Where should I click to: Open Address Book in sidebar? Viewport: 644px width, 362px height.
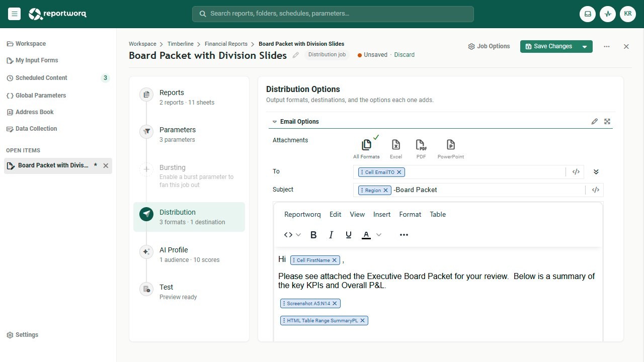30,112
